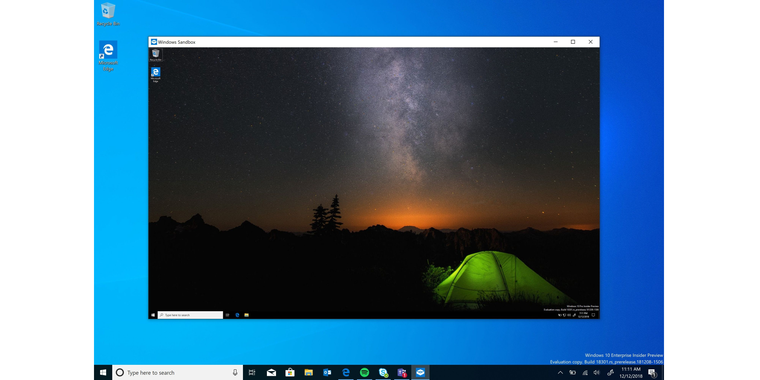The image size is (760, 380).
Task: Click host taskbar search box
Action: 177,372
